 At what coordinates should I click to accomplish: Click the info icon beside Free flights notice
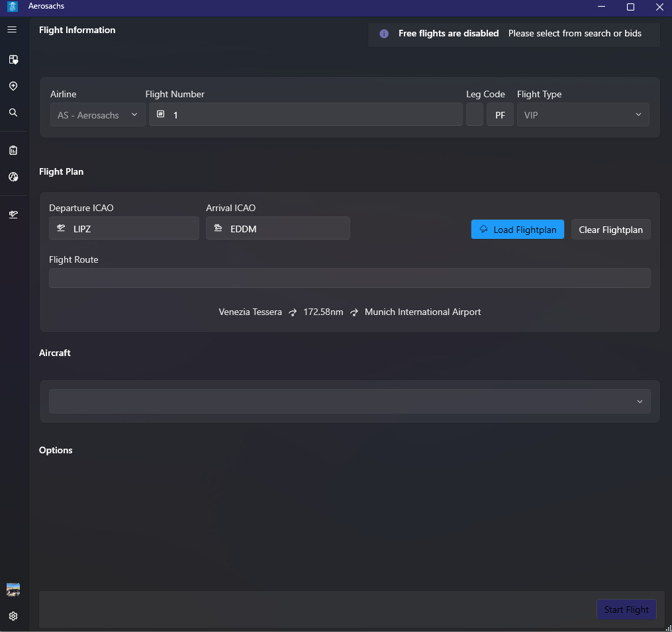pos(384,34)
